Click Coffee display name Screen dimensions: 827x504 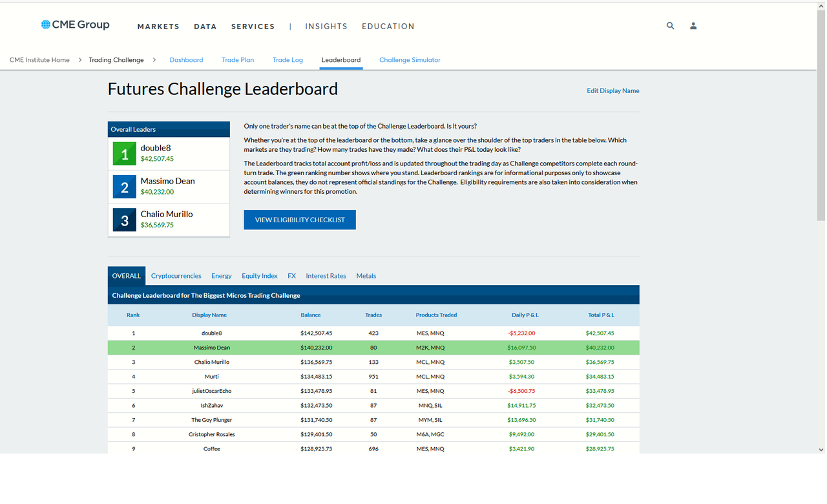[x=212, y=449]
